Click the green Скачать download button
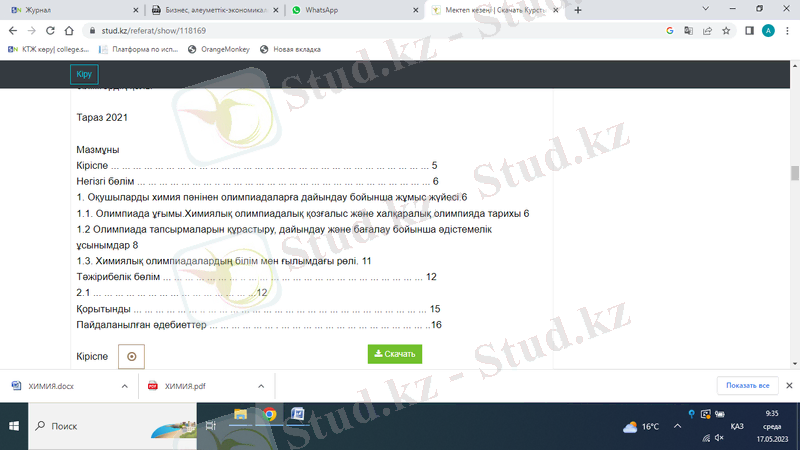 coord(395,354)
